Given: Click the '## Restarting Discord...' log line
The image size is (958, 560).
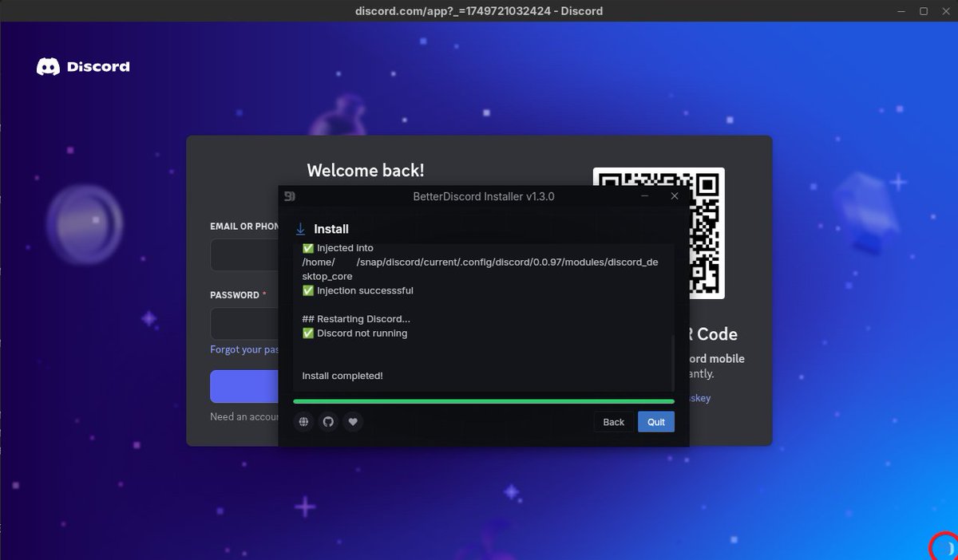Looking at the screenshot, I should [356, 319].
